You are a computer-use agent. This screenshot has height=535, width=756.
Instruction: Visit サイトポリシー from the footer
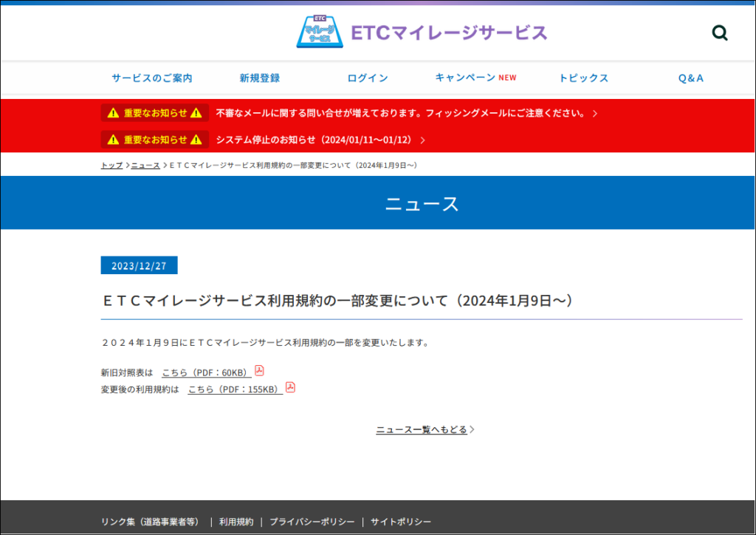pos(401,522)
